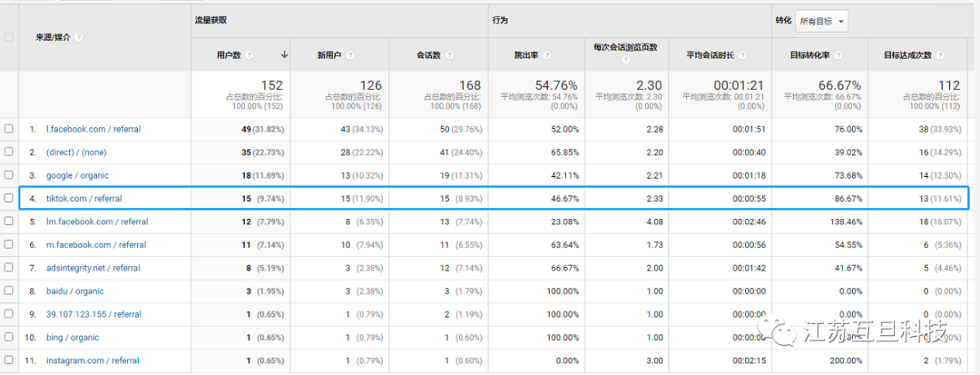Tick the checkbox for google / organic row
The image size is (980, 375).
9,175
